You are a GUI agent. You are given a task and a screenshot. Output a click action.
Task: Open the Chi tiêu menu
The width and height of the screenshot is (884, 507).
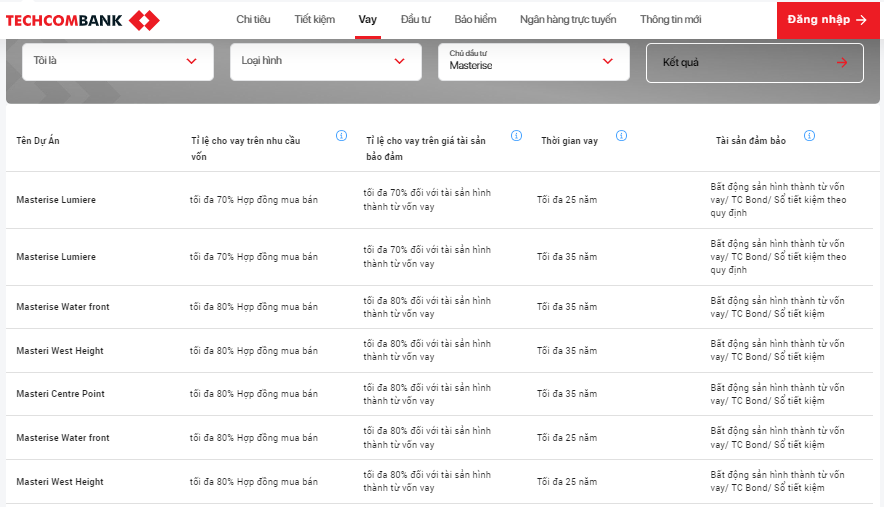click(x=253, y=19)
